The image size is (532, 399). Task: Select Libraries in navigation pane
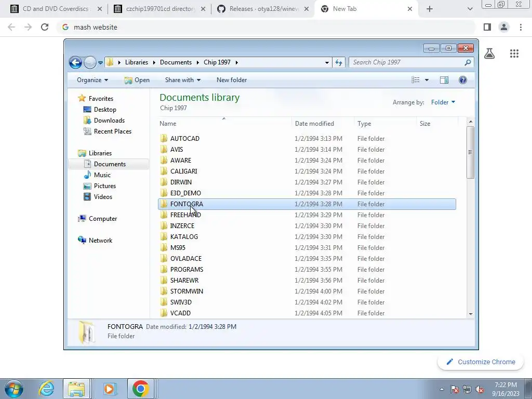point(100,153)
